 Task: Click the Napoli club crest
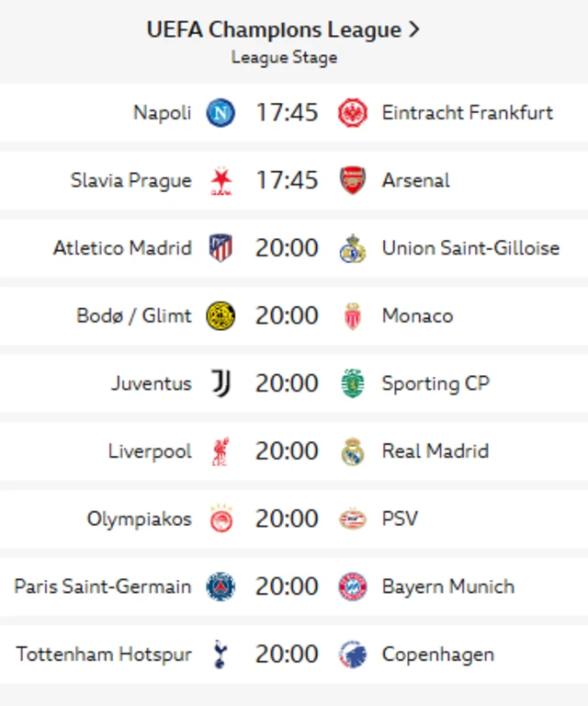pos(220,113)
